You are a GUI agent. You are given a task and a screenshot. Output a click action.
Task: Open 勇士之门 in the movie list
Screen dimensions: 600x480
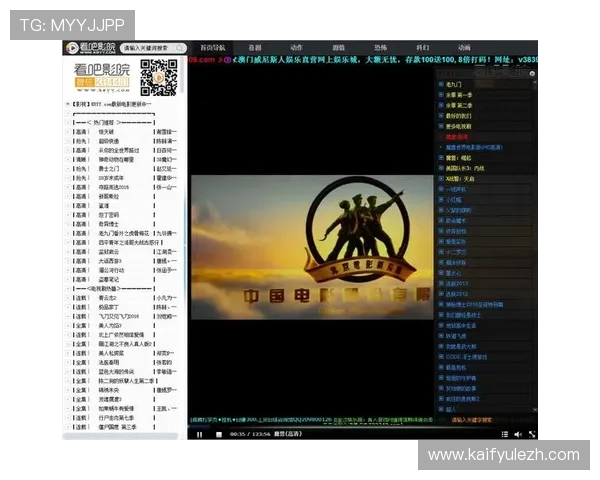click(109, 169)
